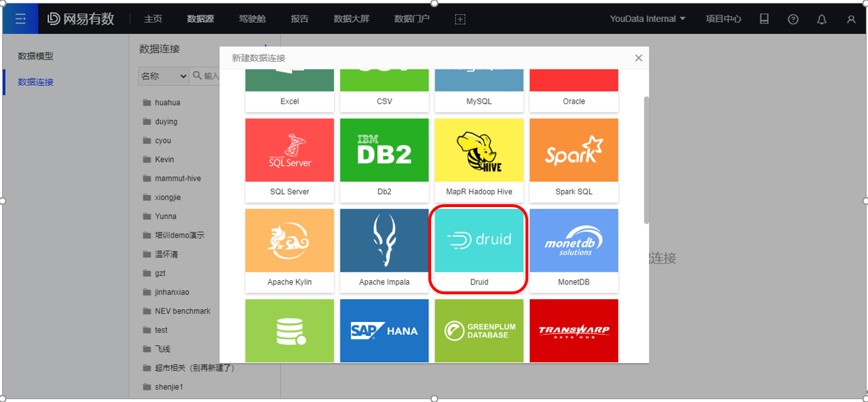Click the dialog's vertical scrollbar

click(x=646, y=160)
